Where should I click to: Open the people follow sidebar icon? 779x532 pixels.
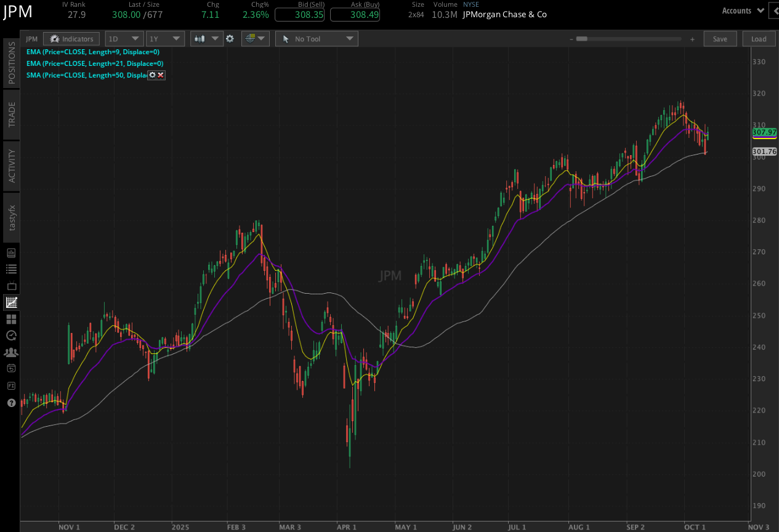point(11,352)
